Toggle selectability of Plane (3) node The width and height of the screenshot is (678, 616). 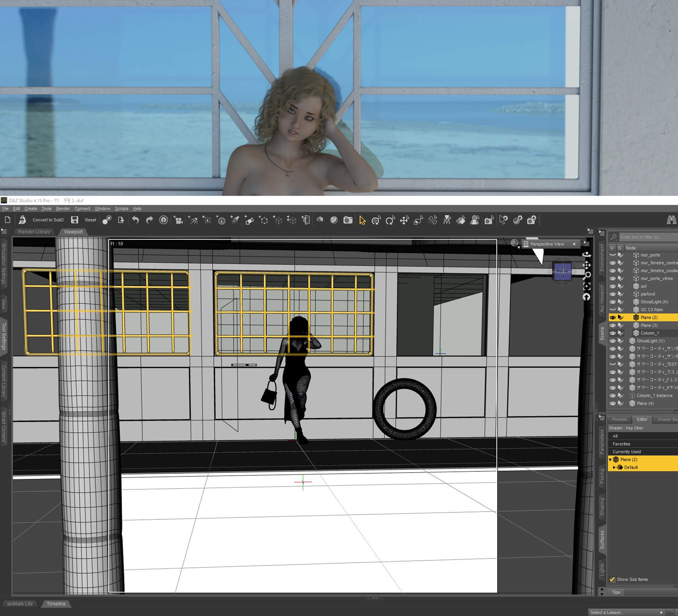click(621, 325)
